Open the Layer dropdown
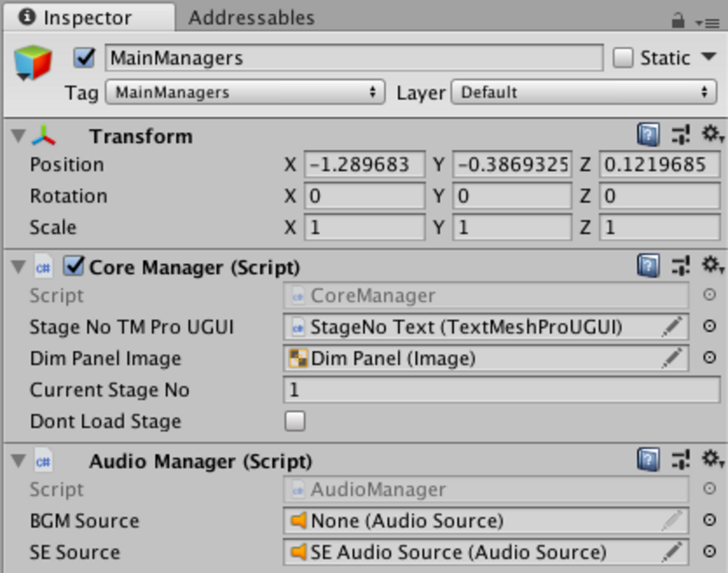This screenshot has height=573, width=728. coord(584,92)
